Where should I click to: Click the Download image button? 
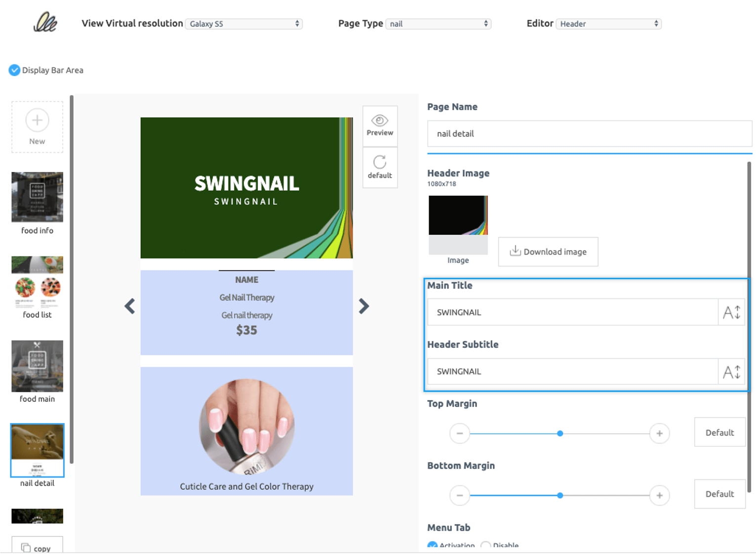point(548,252)
